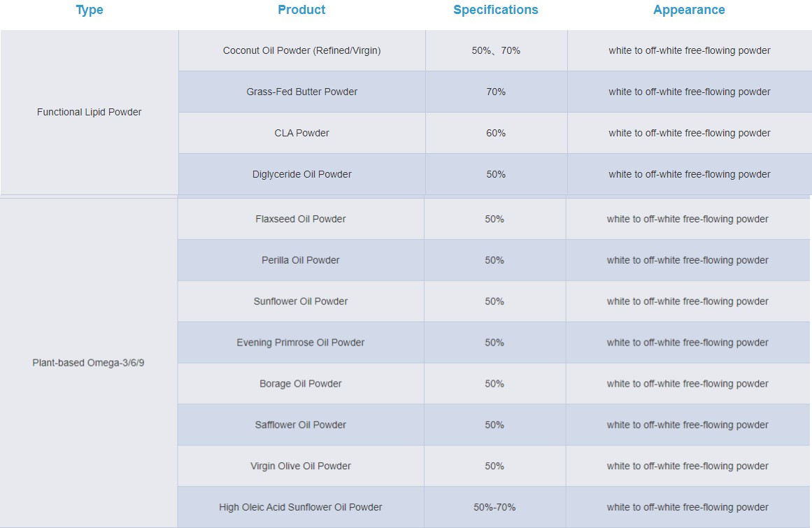
Task: Click the Sunflower Oil Powder product cell
Action: coord(301,301)
